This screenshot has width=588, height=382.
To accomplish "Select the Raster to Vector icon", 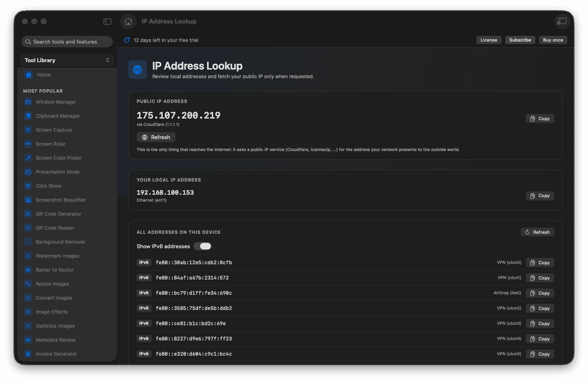I will point(28,270).
